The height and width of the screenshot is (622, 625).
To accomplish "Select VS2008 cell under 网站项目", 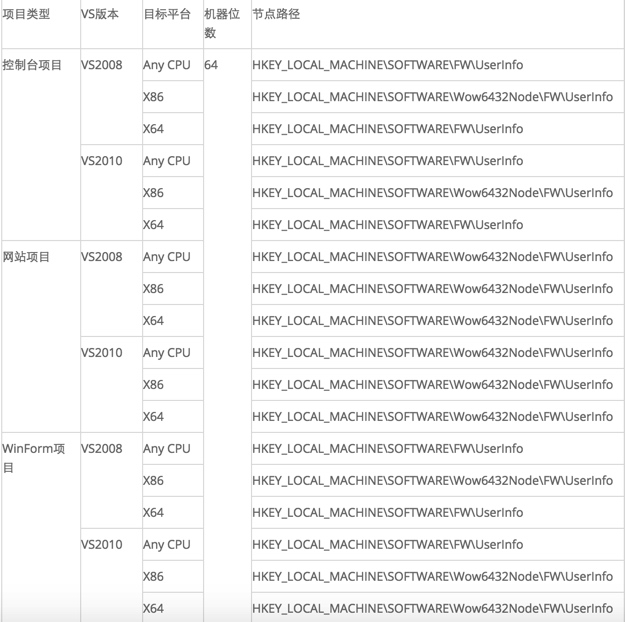I will tap(111, 289).
